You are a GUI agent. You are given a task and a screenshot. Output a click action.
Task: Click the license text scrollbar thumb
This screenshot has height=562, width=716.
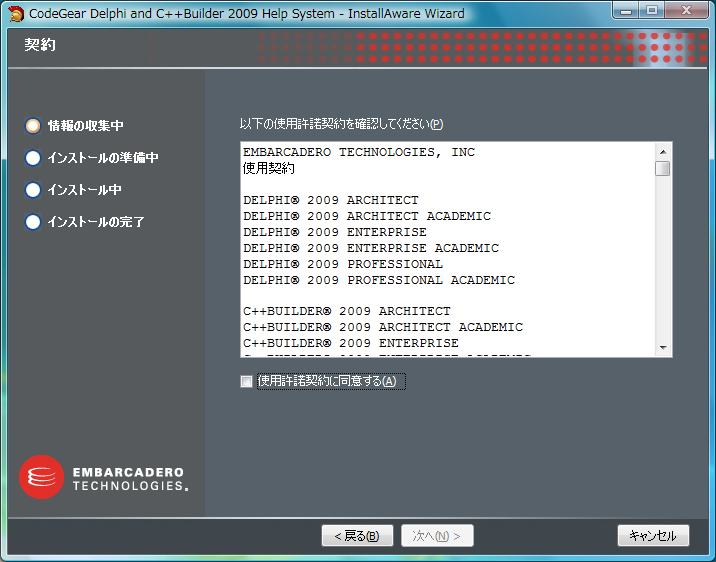pos(663,168)
